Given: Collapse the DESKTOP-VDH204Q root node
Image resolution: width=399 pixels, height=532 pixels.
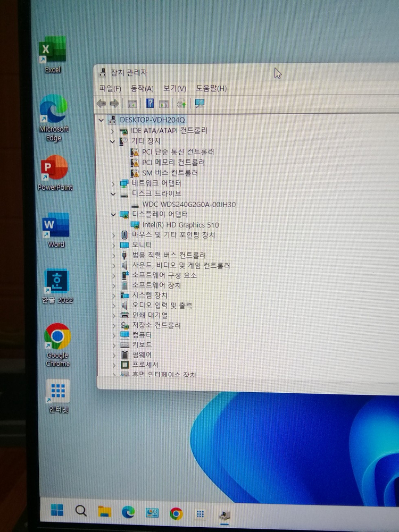Looking at the screenshot, I should 101,120.
